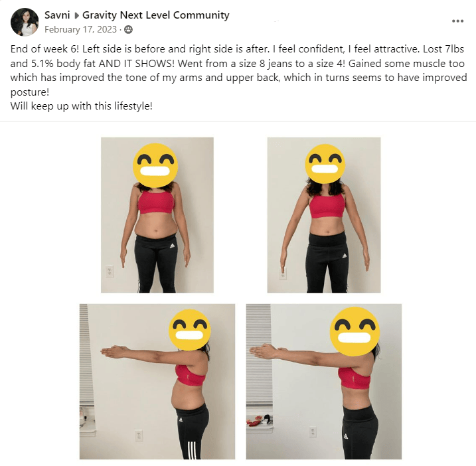The image size is (476, 466).
Task: Click Savni's profile picture avatar
Action: point(25,22)
